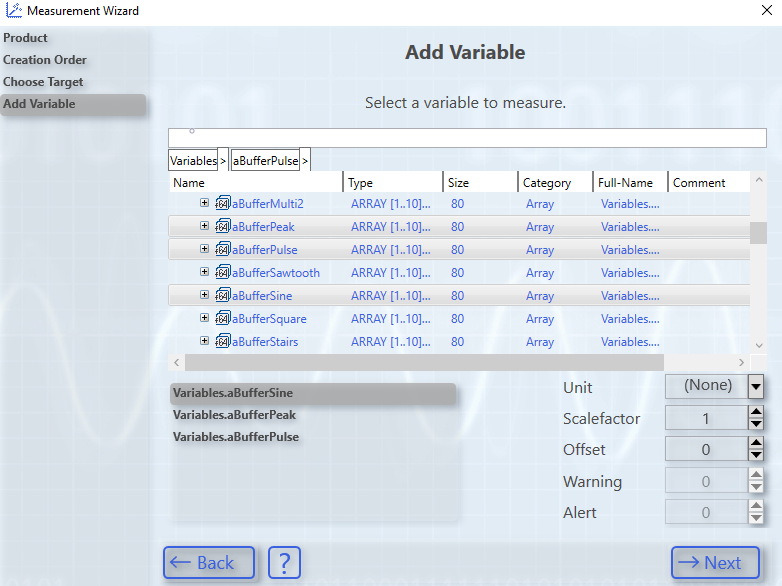Screen dimensions: 782x586
Task: Click the vertical scrollbar thumb of variable list
Action: tap(759, 233)
